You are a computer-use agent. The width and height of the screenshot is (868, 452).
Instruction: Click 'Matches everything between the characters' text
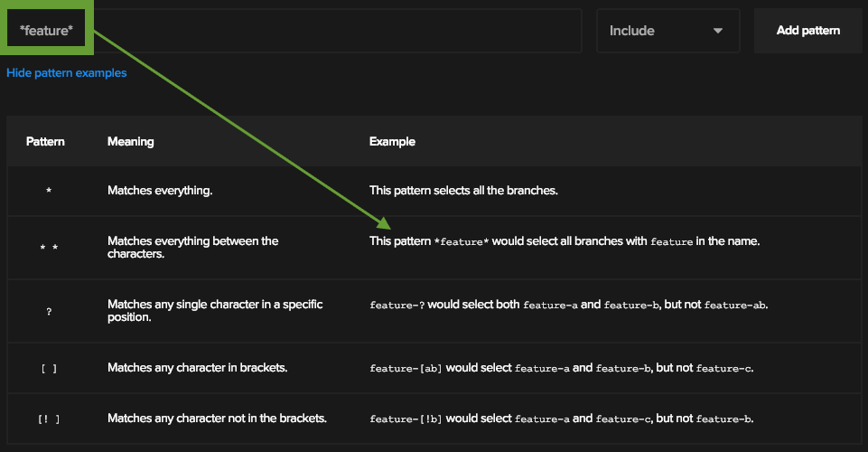pyautogui.click(x=192, y=248)
